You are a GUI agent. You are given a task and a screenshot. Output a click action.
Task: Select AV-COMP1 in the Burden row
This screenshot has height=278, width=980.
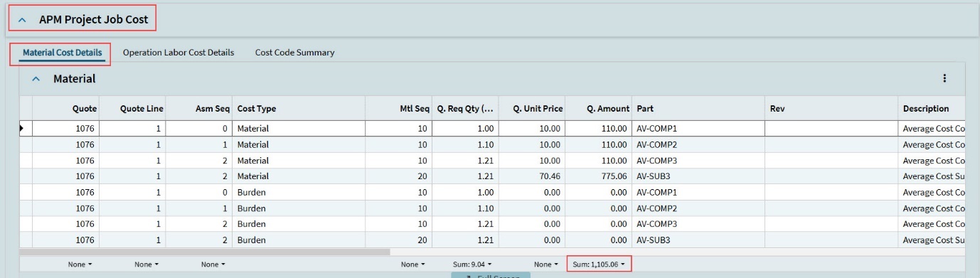point(698,193)
